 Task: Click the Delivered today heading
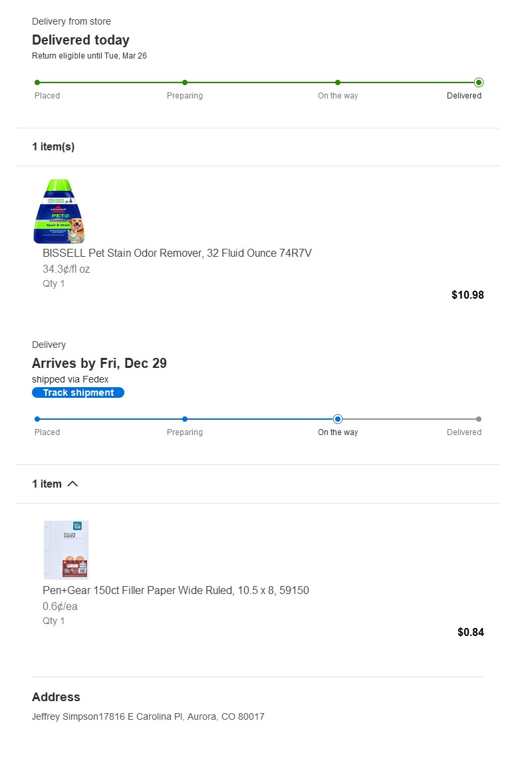pos(80,40)
